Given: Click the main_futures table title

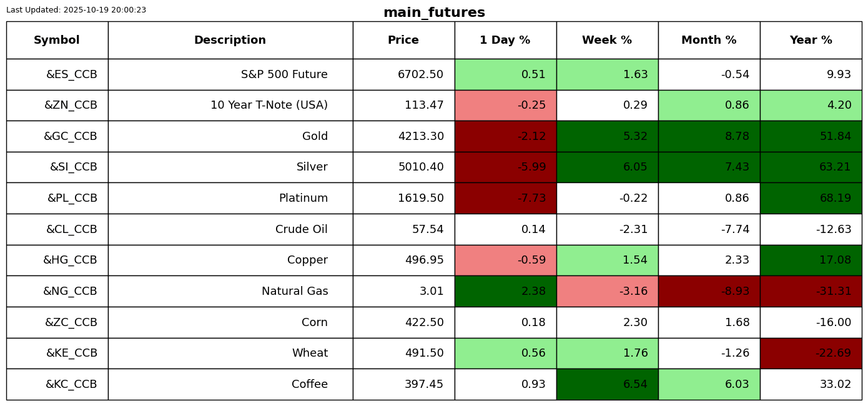Looking at the screenshot, I should point(434,12).
